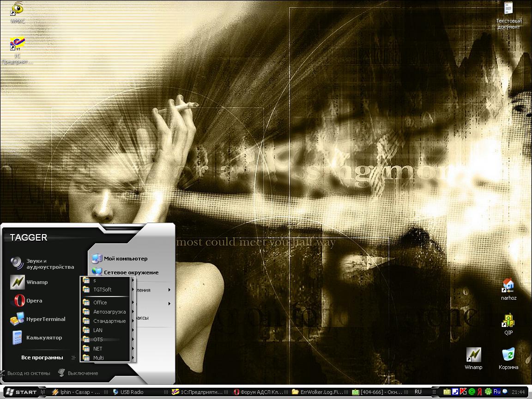This screenshot has width=532, height=399.
Task: Click the START button on taskbar
Action: pos(20,392)
